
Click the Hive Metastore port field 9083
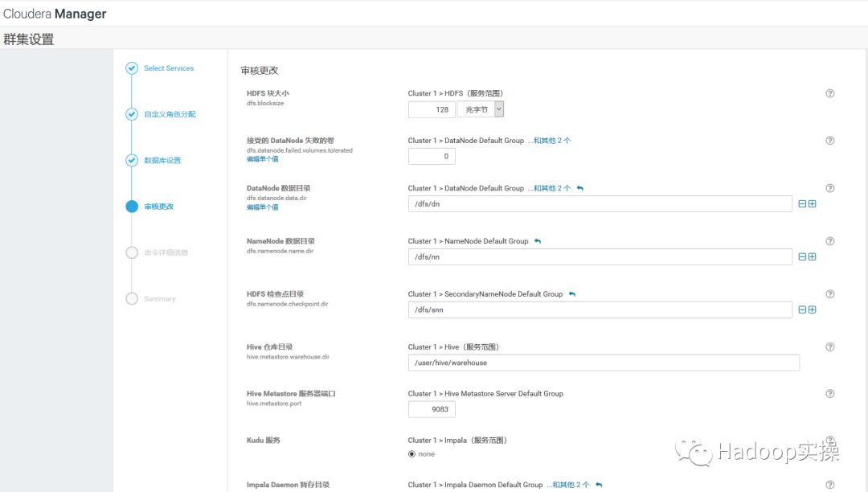tap(432, 409)
